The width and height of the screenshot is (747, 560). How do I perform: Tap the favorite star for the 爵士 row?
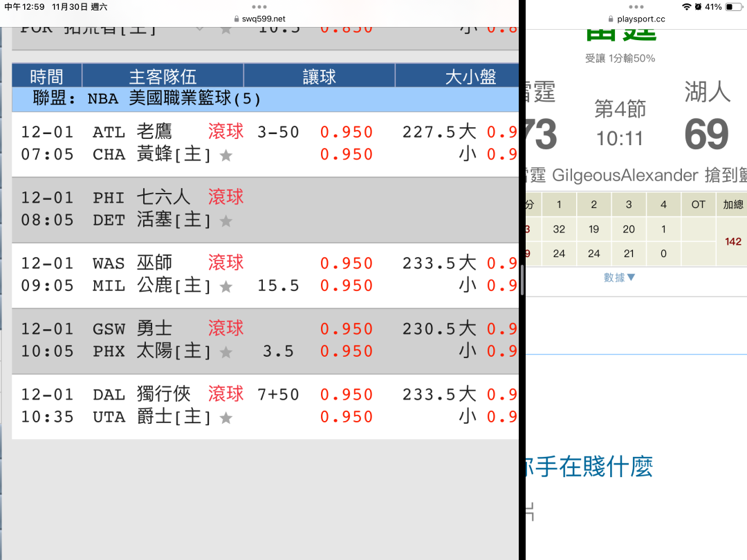pyautogui.click(x=225, y=418)
